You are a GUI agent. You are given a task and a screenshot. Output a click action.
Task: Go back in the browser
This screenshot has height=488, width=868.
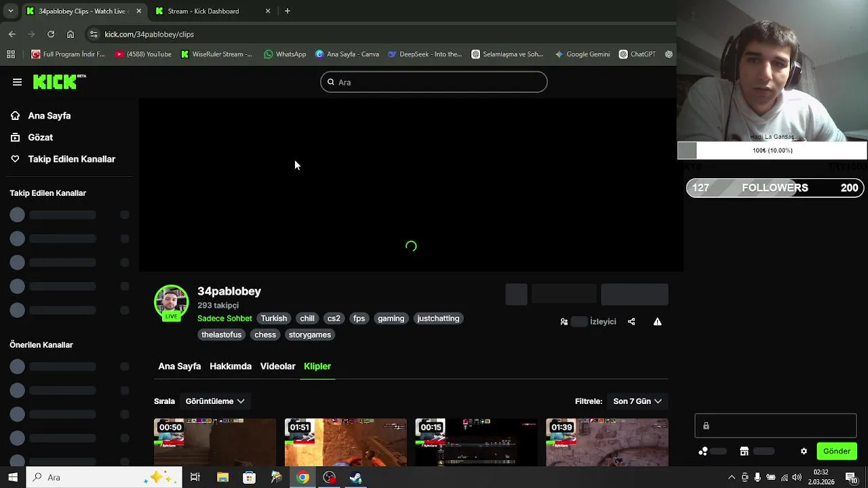[x=12, y=34]
